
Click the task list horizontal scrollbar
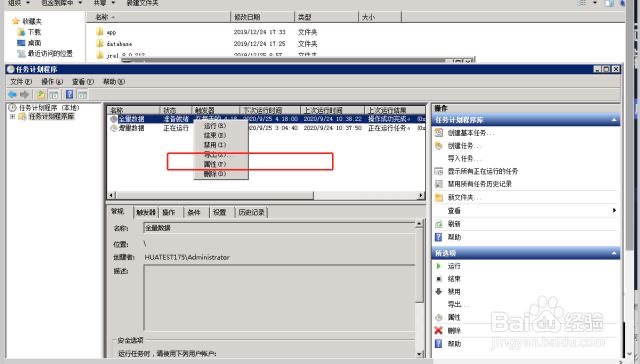266,195
